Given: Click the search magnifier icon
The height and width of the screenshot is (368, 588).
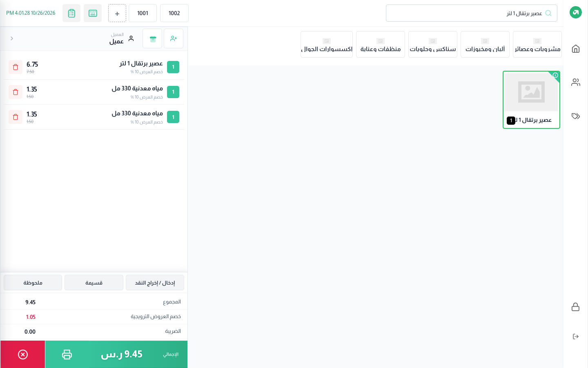Looking at the screenshot, I should tap(548, 13).
